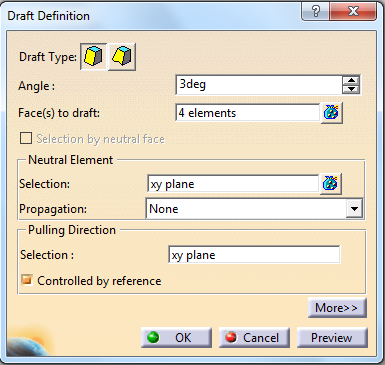Click the Angle 3deg input field
Screen dimensions: 385x365
(x=259, y=85)
